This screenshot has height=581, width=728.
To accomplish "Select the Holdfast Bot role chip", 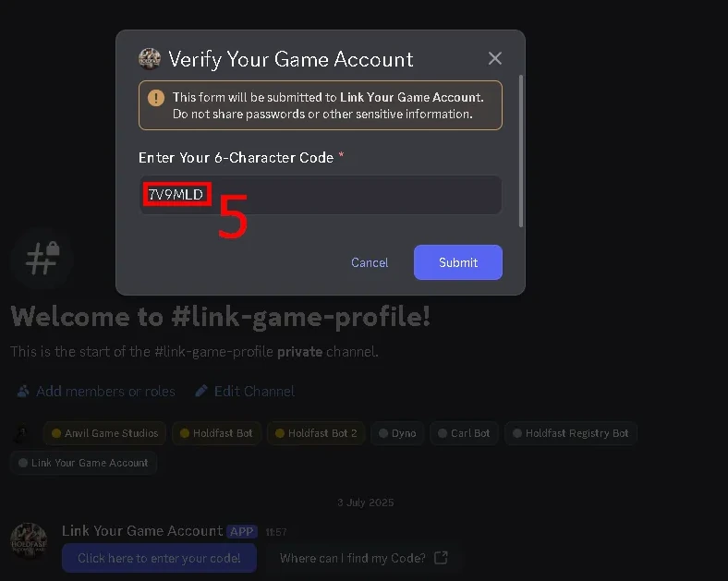I will click(216, 433).
